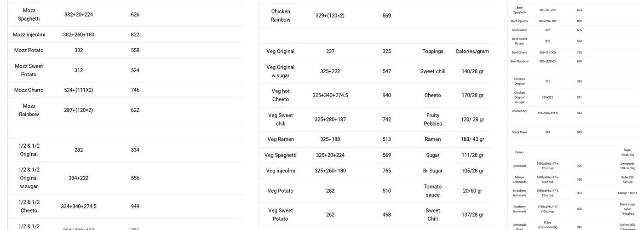Select the Beef Churro cell
Viewport: 644px width, 230px height.
click(519, 52)
